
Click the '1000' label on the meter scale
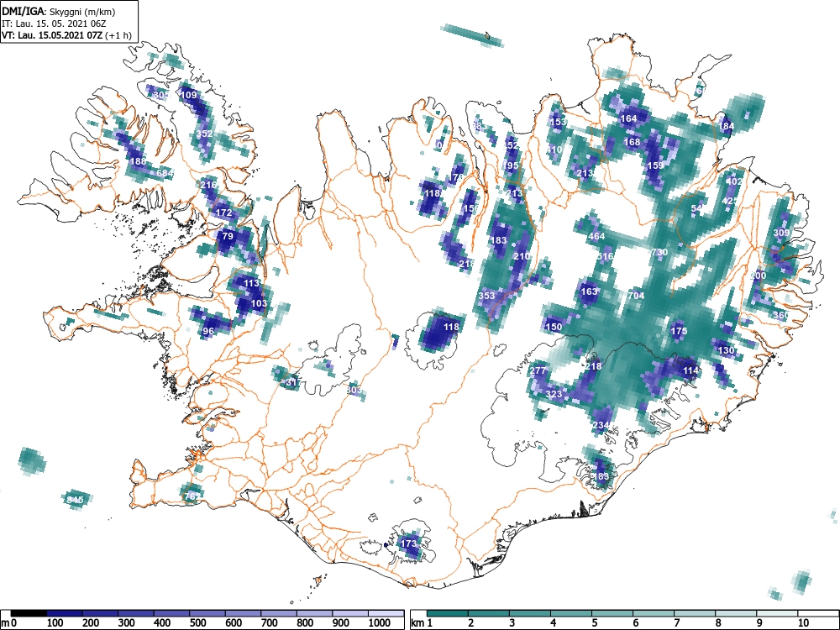tap(380, 623)
